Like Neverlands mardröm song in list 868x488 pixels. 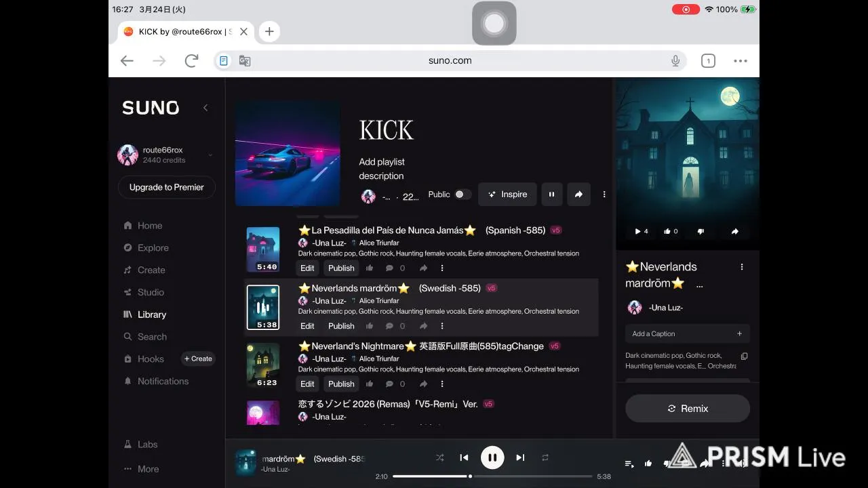tap(370, 326)
